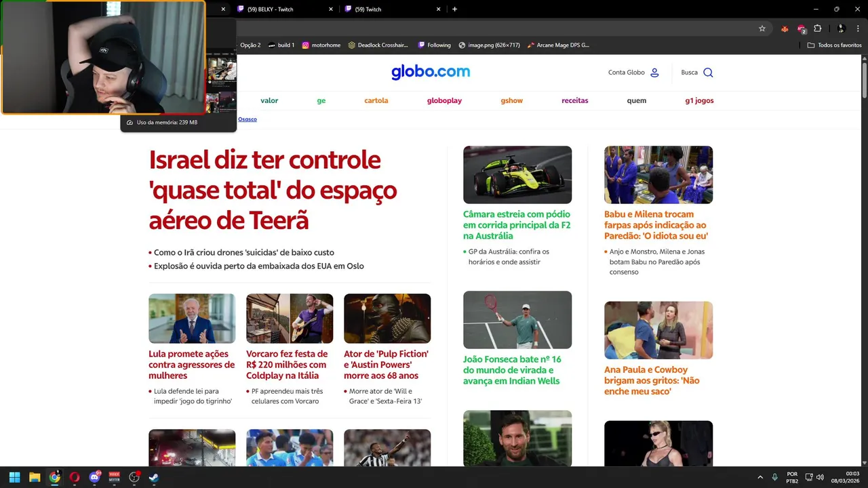Open the Opção 2 bookmark
The height and width of the screenshot is (488, 868).
coord(250,45)
